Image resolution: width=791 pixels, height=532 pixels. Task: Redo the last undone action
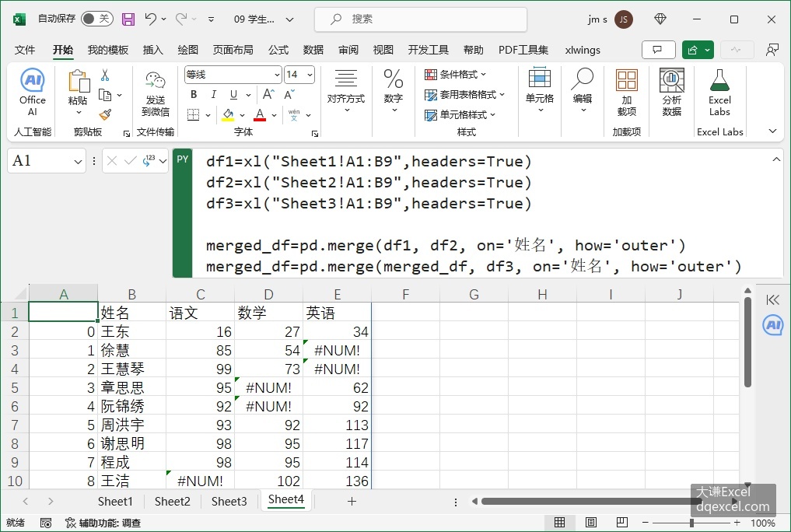click(x=180, y=19)
